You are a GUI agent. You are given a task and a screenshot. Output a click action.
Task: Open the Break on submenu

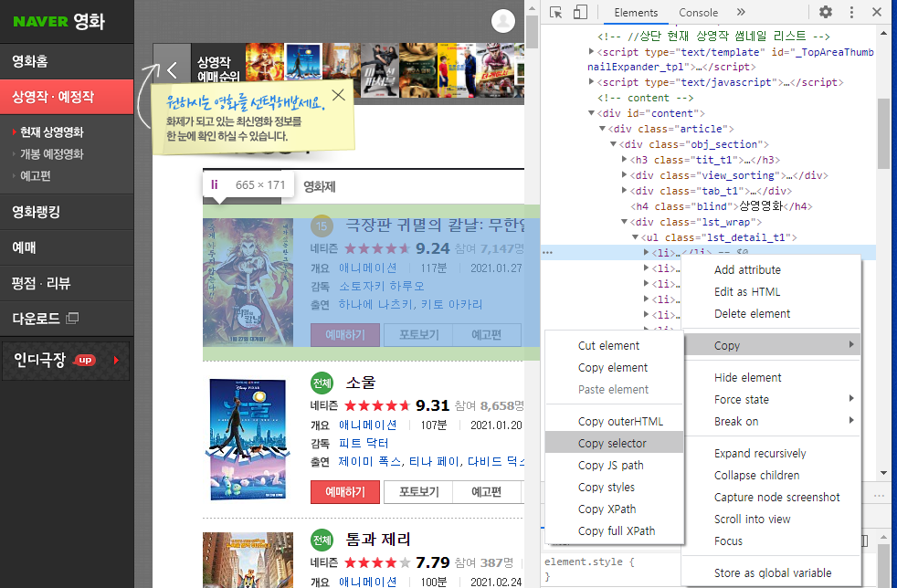[x=771, y=422]
